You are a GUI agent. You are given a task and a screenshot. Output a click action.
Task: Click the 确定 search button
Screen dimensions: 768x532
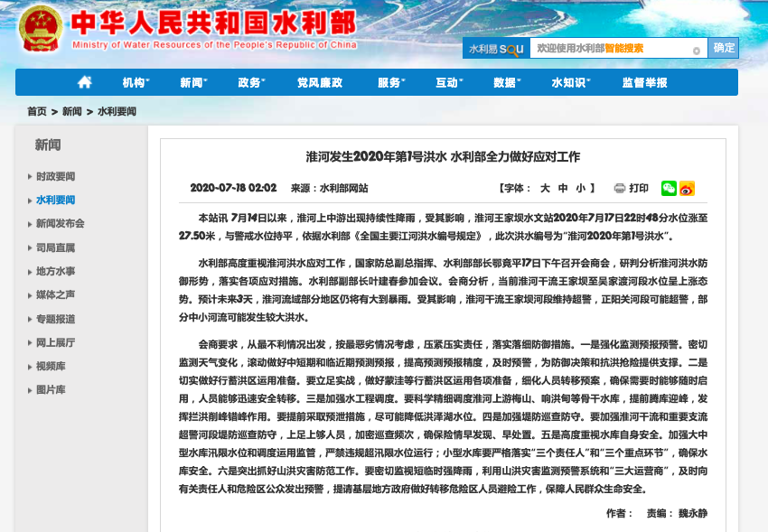coord(724,48)
